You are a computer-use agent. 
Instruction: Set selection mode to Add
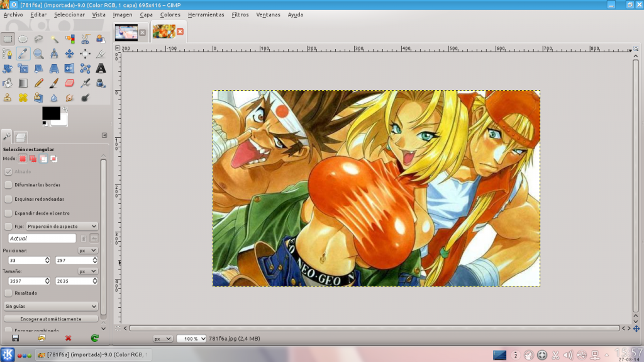click(x=33, y=159)
